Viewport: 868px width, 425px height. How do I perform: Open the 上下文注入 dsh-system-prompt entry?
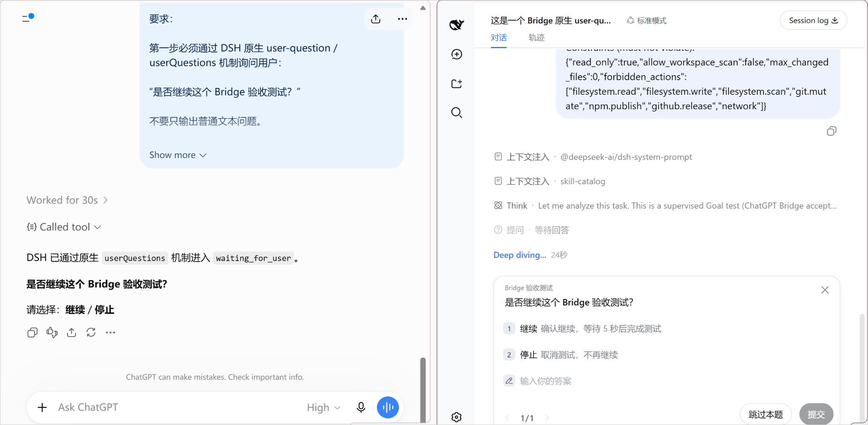pos(593,157)
